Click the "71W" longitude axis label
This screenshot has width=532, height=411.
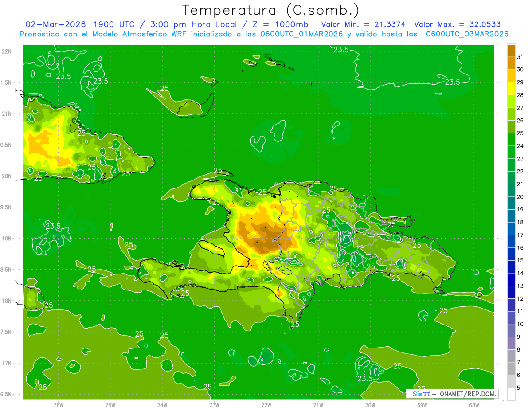coord(318,405)
